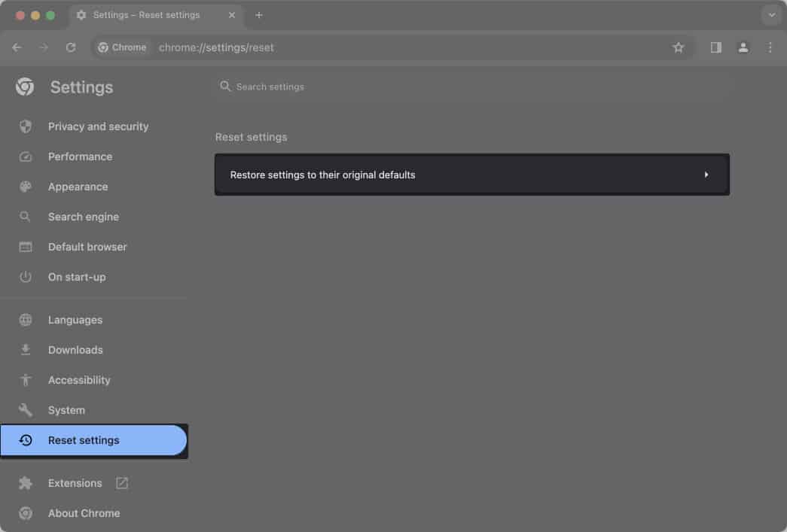Click the Performance gauge icon
This screenshot has width=787, height=532.
(x=26, y=157)
